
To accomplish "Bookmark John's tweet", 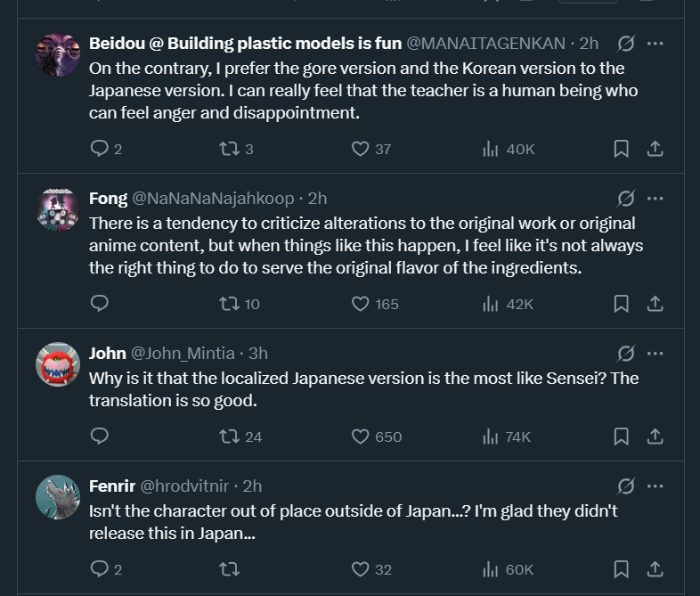I will (x=621, y=437).
